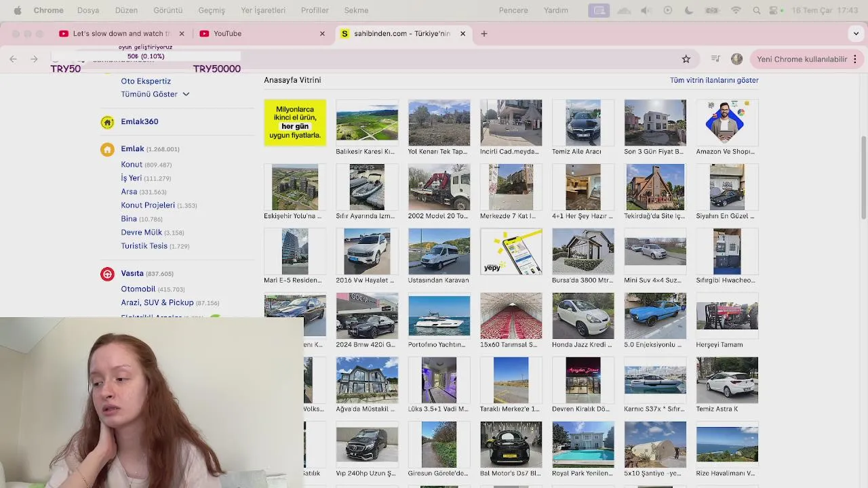868x488 pixels.
Task: Open the Görünüm menu
Action: coord(167,10)
